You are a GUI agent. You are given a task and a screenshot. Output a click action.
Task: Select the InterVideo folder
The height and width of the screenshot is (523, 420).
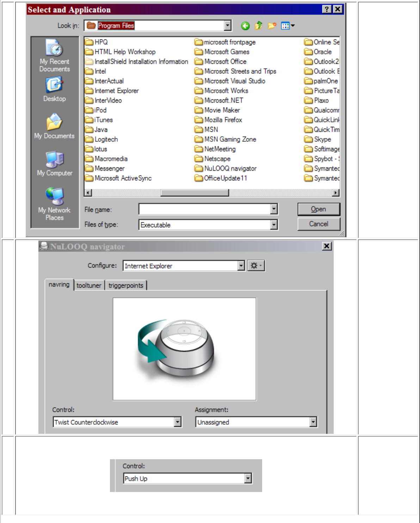click(104, 100)
